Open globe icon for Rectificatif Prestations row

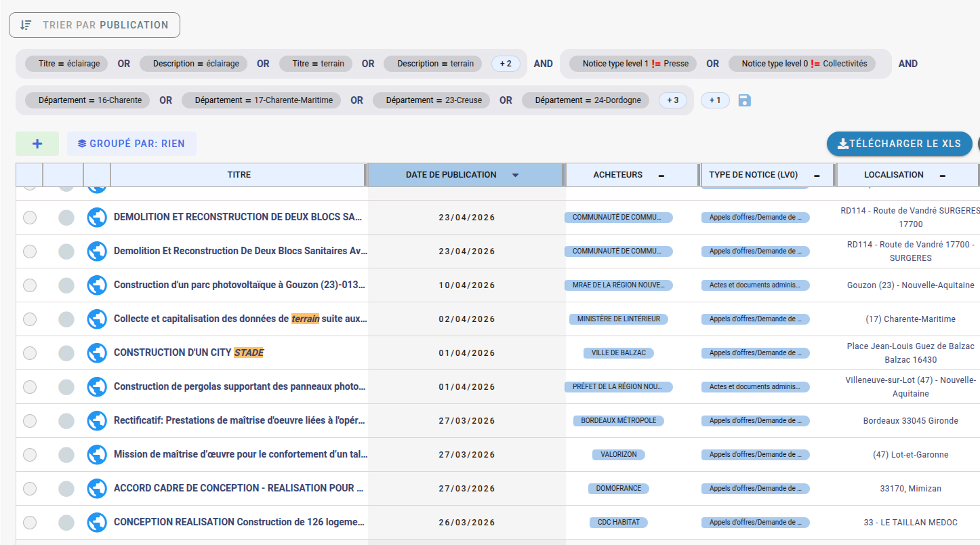[x=97, y=420]
